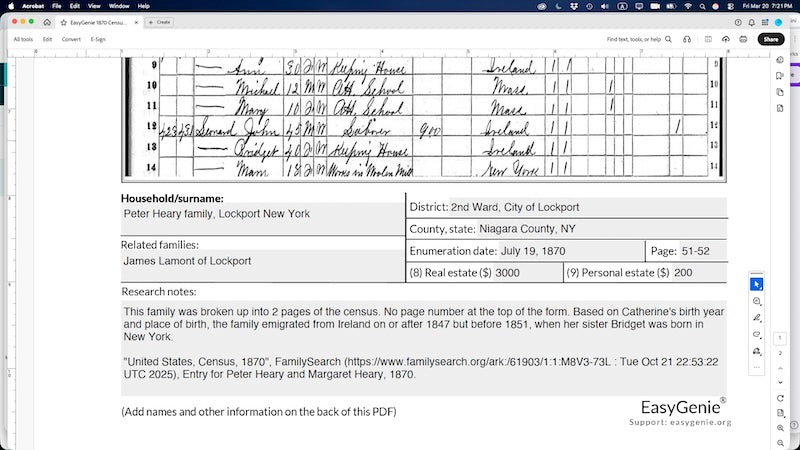Viewport: 800px width, 450px height.
Task: Click the volume icon in menu bar
Action: [605, 6]
